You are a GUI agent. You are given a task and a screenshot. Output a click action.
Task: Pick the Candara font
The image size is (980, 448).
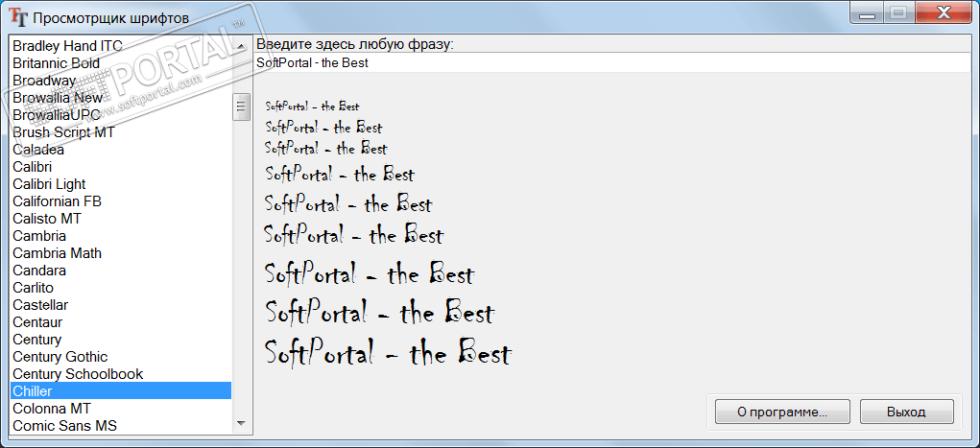click(121, 271)
